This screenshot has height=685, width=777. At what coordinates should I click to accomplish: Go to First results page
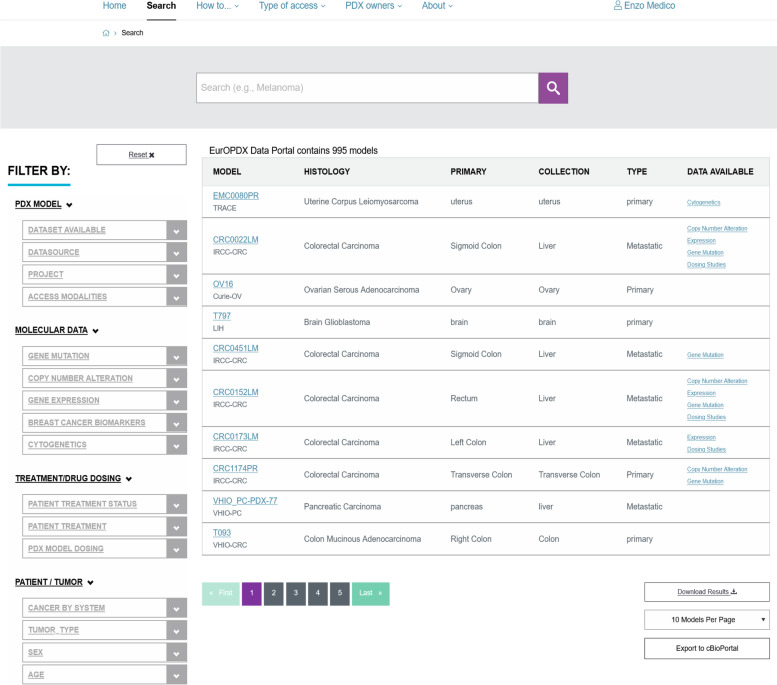221,593
